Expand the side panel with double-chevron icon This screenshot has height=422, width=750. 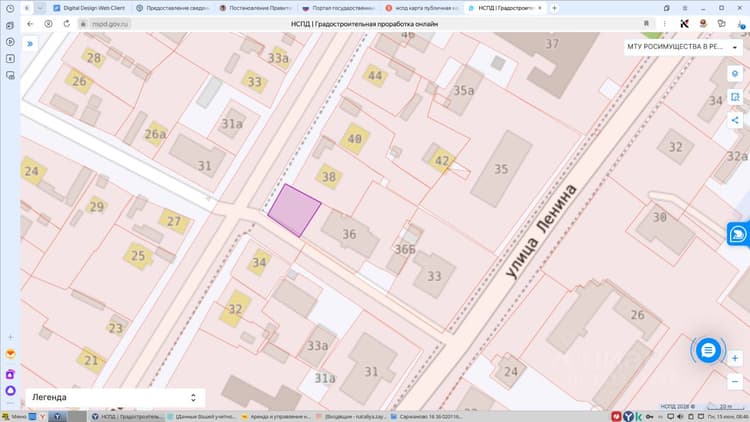30,44
